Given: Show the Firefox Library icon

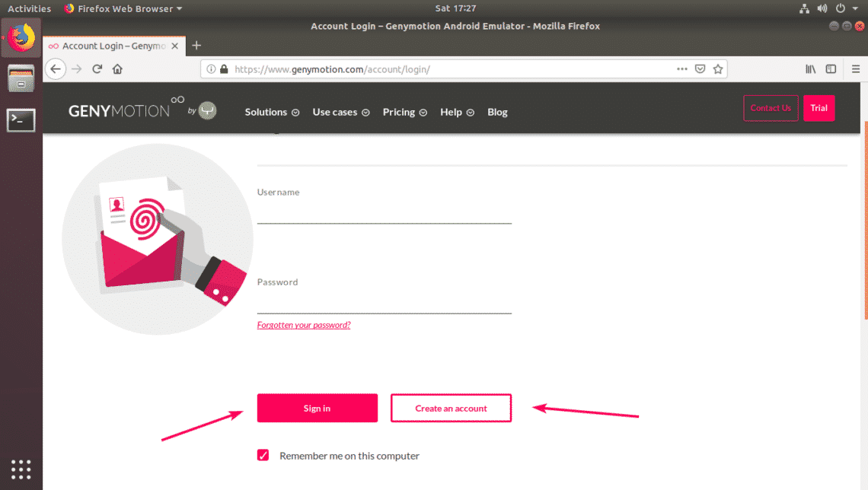Looking at the screenshot, I should pyautogui.click(x=811, y=68).
